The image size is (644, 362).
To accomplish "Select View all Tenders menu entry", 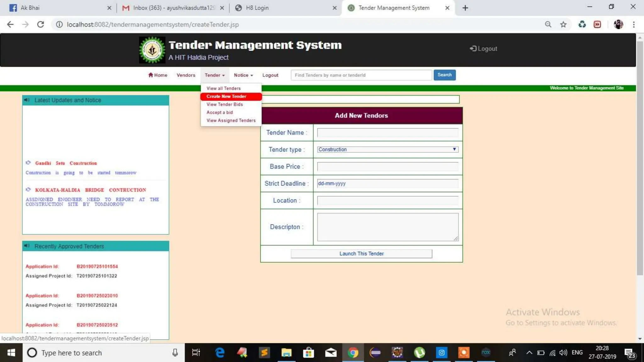I will (x=223, y=88).
